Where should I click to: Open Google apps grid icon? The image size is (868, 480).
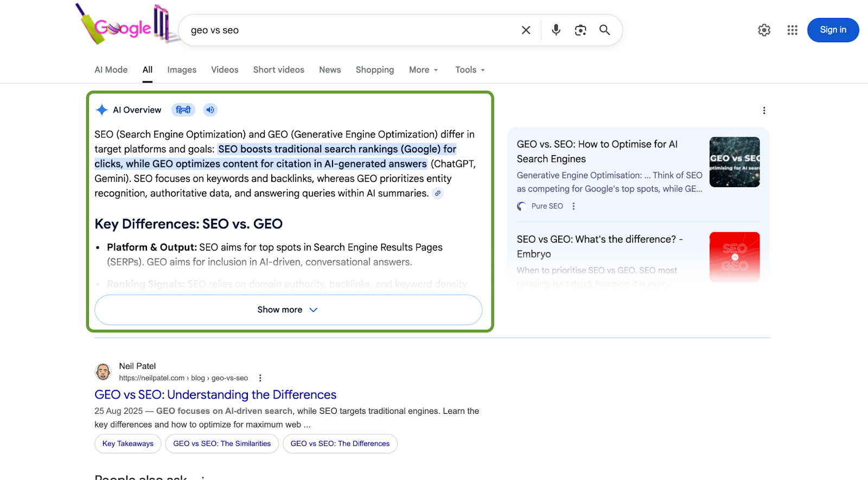pos(792,30)
